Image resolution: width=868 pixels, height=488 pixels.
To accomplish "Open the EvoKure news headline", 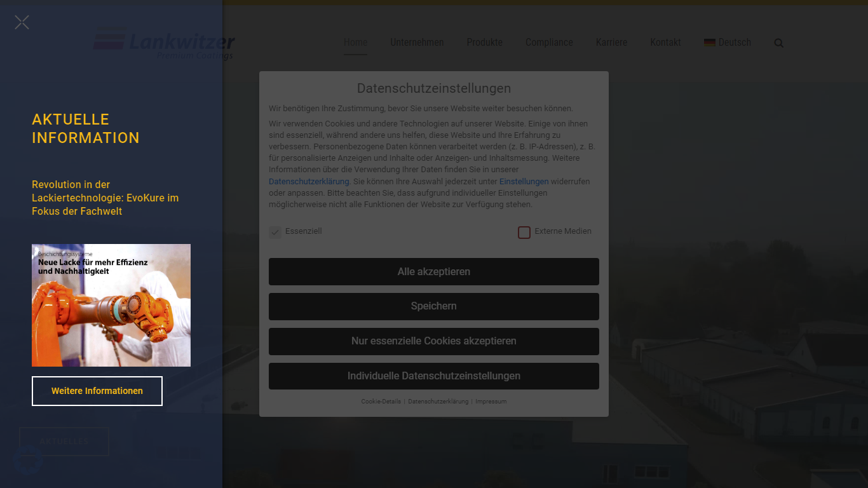I will [x=105, y=198].
